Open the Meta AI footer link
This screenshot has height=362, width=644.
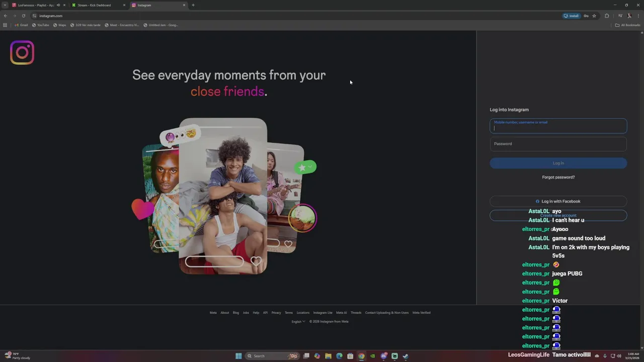(x=342, y=313)
